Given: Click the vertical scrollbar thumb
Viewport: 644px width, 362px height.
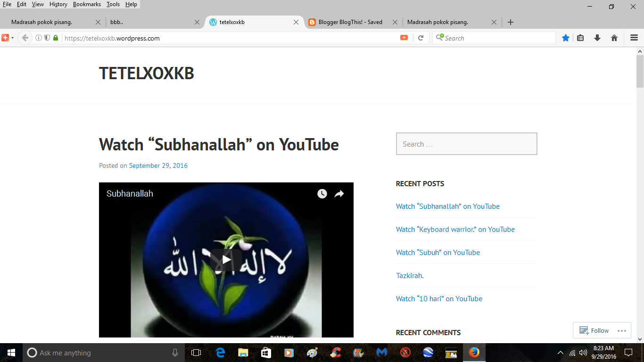Looking at the screenshot, I should (640, 71).
